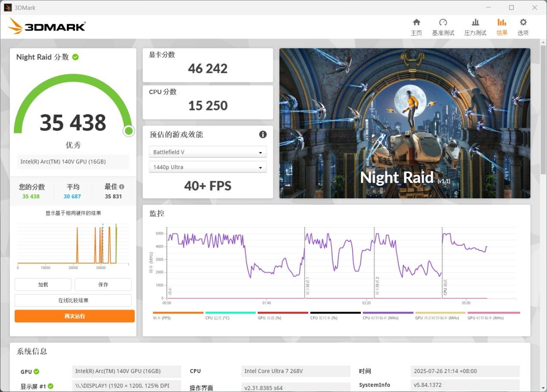Open the Battlefield V game dropdown
This screenshot has width=547, height=392.
[x=207, y=152]
